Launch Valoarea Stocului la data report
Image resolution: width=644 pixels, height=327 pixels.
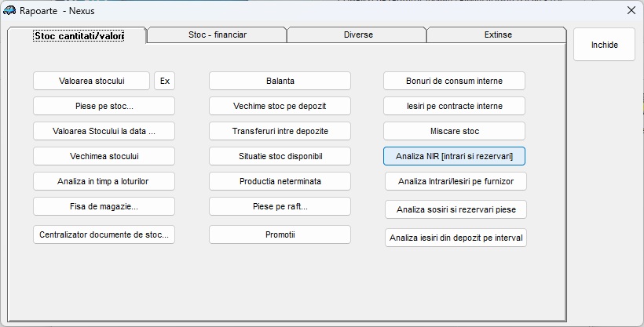(x=104, y=131)
